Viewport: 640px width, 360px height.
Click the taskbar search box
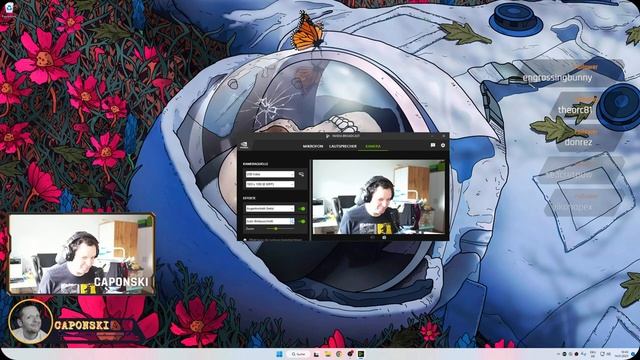[x=298, y=354]
